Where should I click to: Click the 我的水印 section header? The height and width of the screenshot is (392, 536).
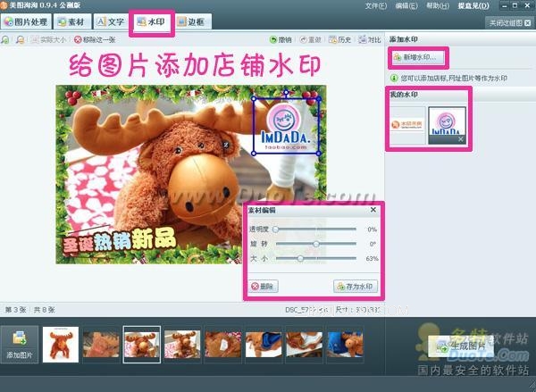pyautogui.click(x=404, y=95)
